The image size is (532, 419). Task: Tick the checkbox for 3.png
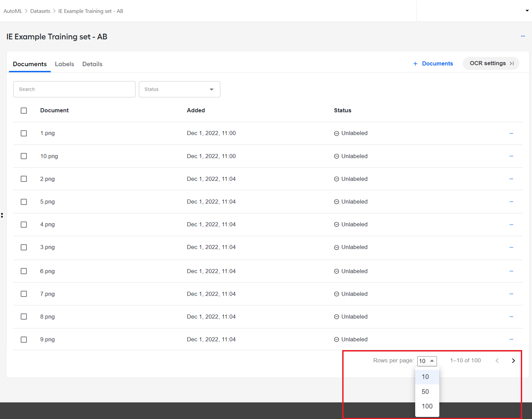click(x=24, y=247)
